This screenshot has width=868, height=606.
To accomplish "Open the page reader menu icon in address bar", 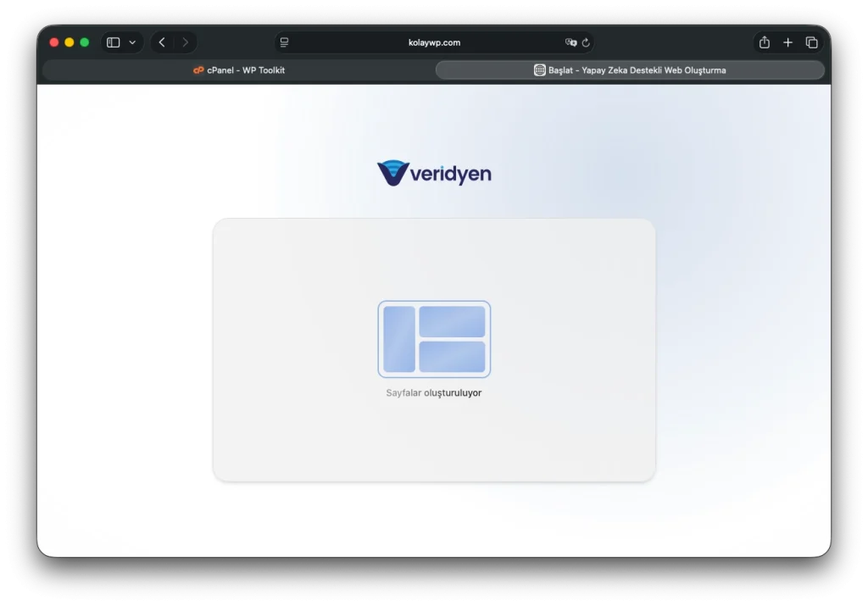I will click(284, 42).
